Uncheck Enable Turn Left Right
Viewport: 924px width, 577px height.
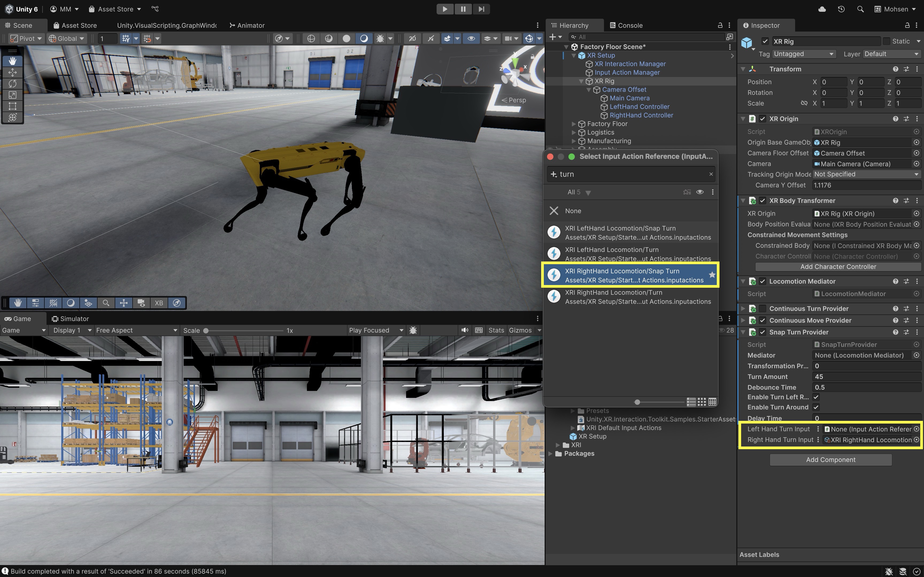(x=816, y=397)
